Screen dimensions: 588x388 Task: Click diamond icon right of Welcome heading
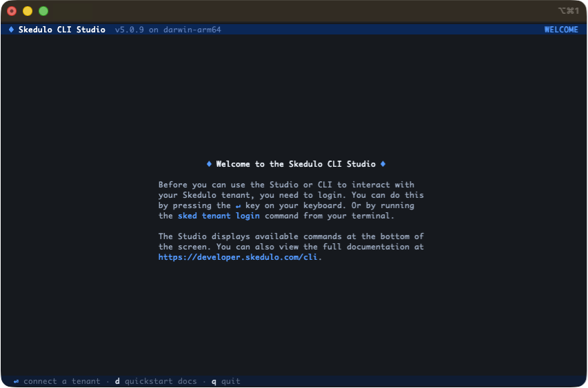coord(383,164)
